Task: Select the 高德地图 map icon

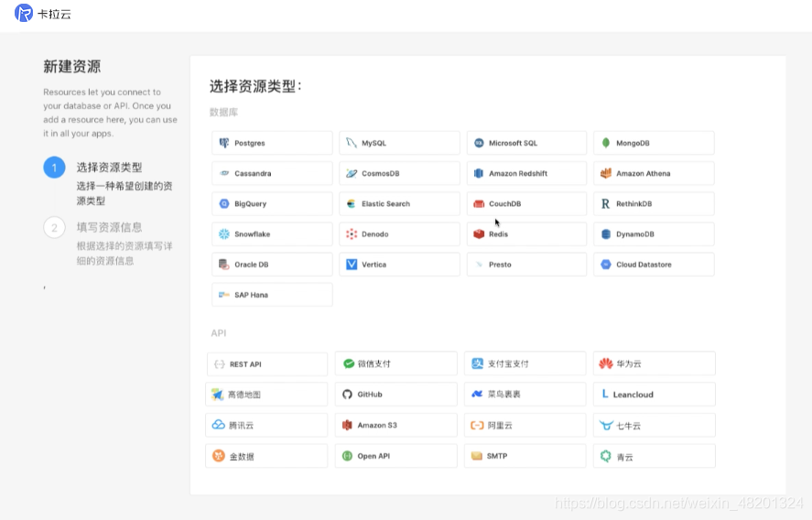Action: click(217, 395)
